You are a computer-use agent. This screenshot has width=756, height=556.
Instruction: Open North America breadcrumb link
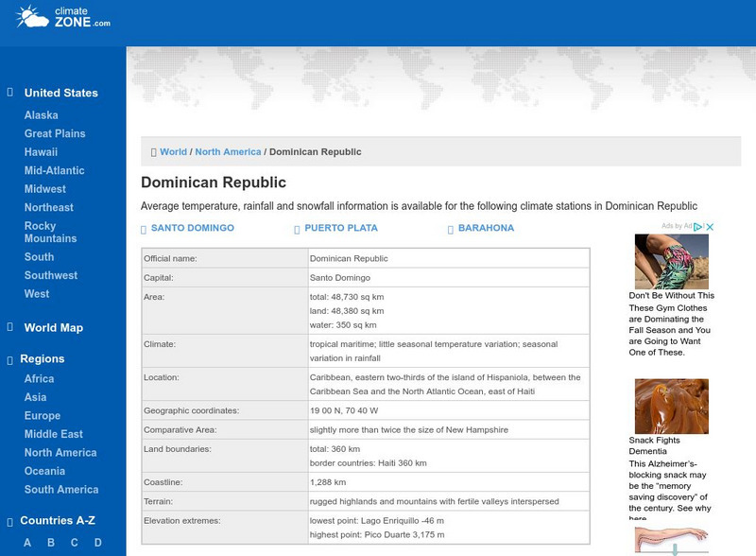point(228,151)
